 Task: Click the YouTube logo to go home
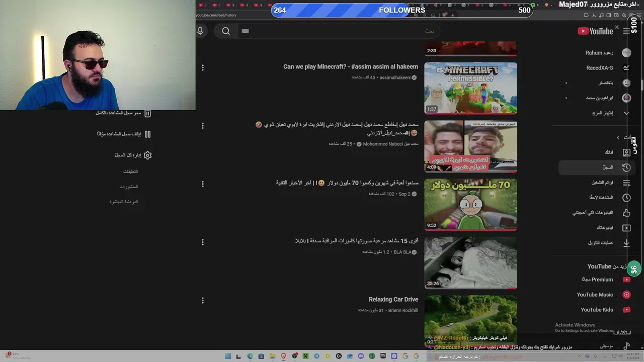click(595, 31)
